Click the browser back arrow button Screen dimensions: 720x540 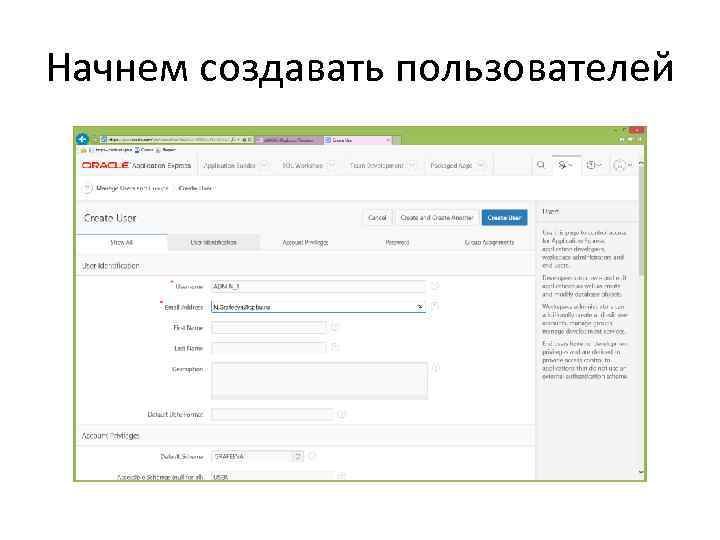(x=83, y=139)
